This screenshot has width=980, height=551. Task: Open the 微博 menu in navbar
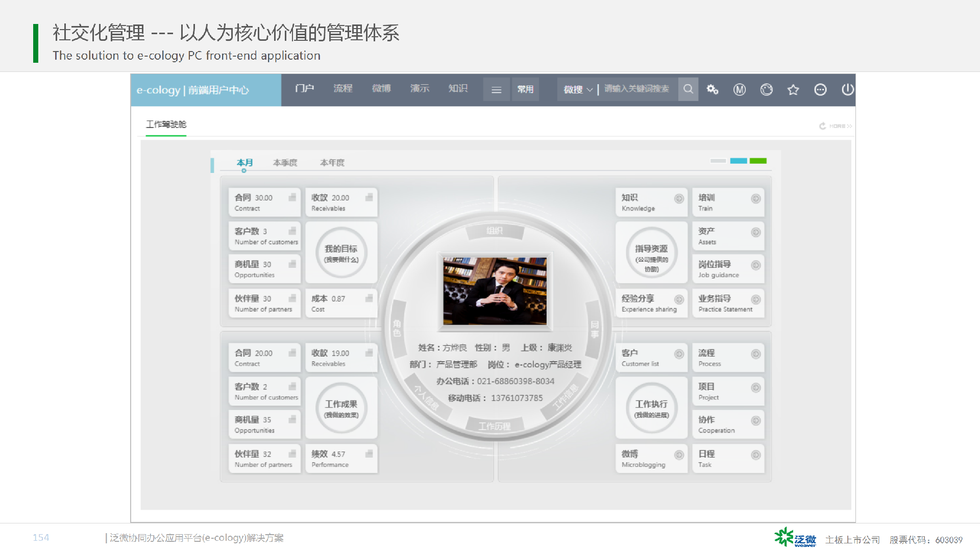click(381, 88)
